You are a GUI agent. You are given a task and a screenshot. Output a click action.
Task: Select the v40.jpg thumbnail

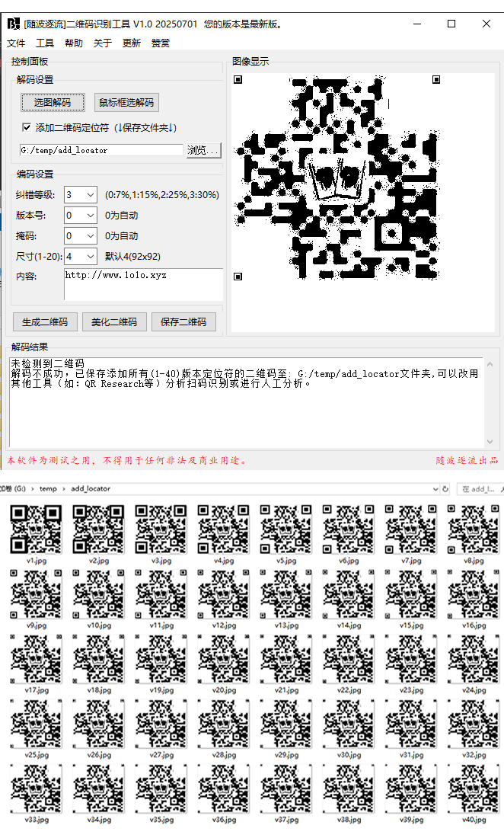tap(474, 788)
